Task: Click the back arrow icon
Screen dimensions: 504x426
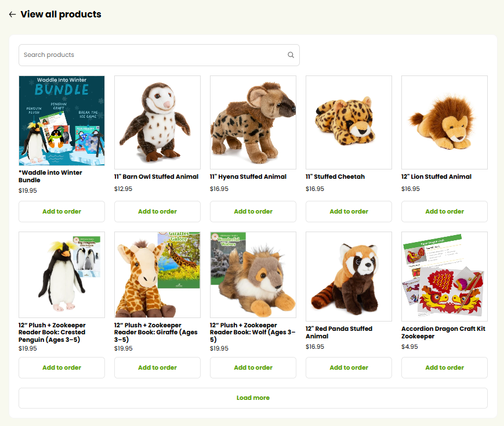Action: click(x=12, y=15)
